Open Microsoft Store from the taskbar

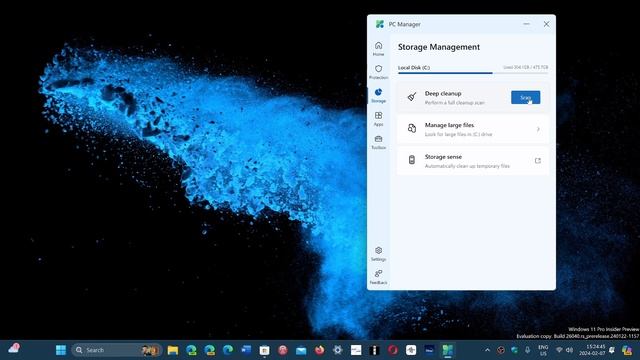point(264,350)
